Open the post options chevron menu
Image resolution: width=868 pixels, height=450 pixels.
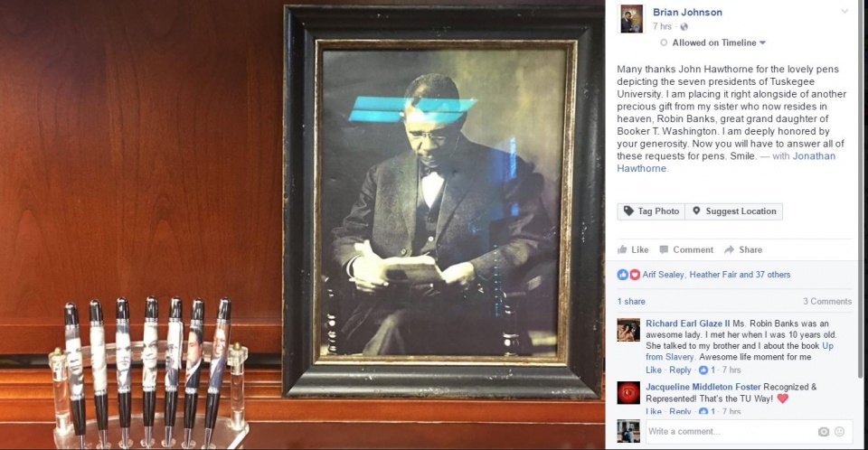[844, 12]
